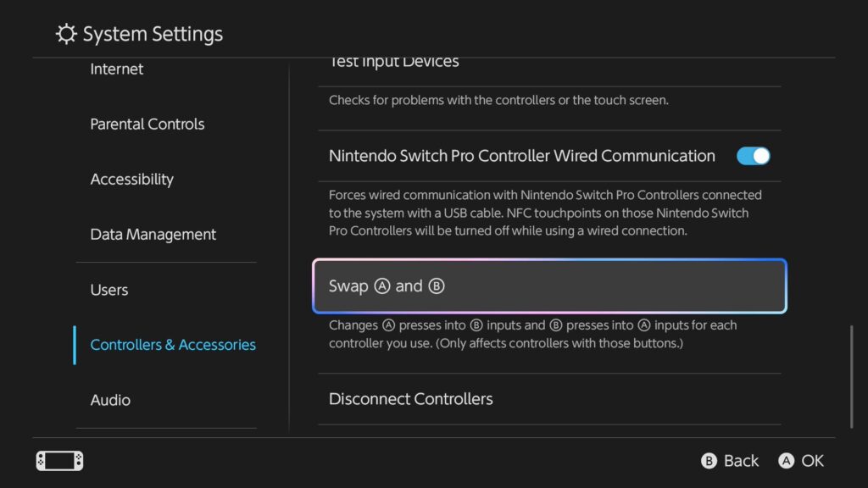Image resolution: width=868 pixels, height=488 pixels.
Task: Click the Ⓑ glyph in the swap description text
Action: pyautogui.click(x=475, y=324)
